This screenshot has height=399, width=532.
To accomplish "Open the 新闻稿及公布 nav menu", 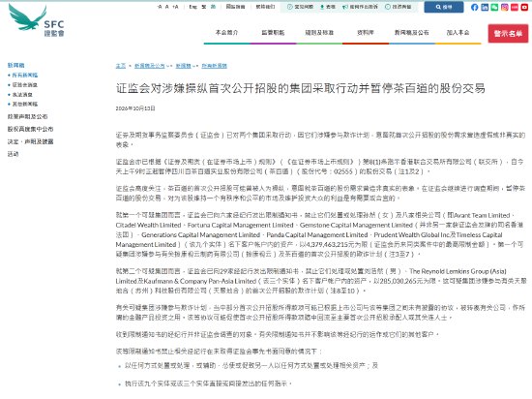I will coord(411,33).
